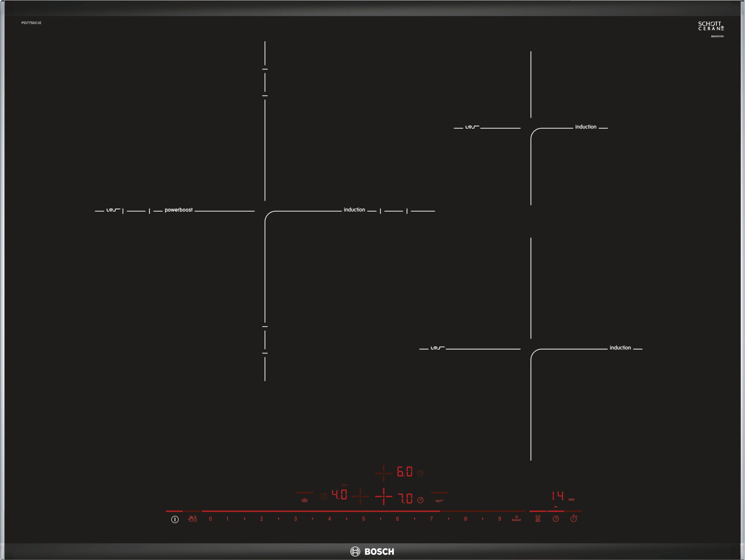Select the rear zone cross beside 6.0

384,473
